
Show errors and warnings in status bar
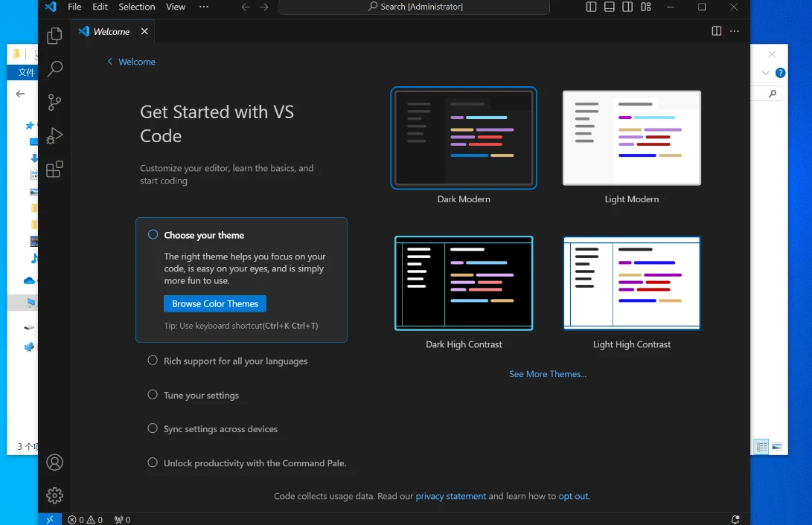click(x=86, y=519)
